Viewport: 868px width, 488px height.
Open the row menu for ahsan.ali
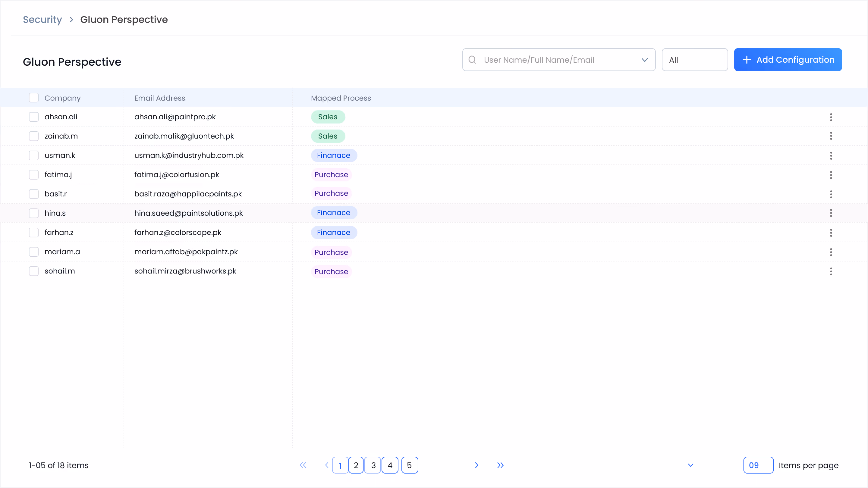pos(831,117)
